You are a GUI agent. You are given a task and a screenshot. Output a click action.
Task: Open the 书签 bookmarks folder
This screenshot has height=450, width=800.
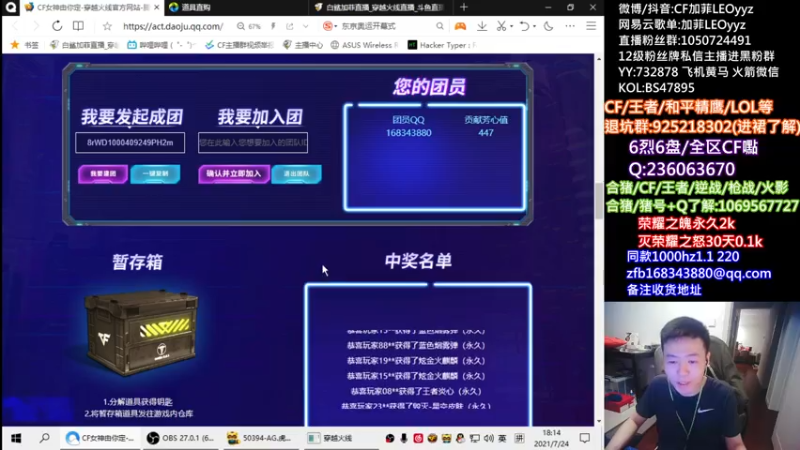[x=24, y=45]
